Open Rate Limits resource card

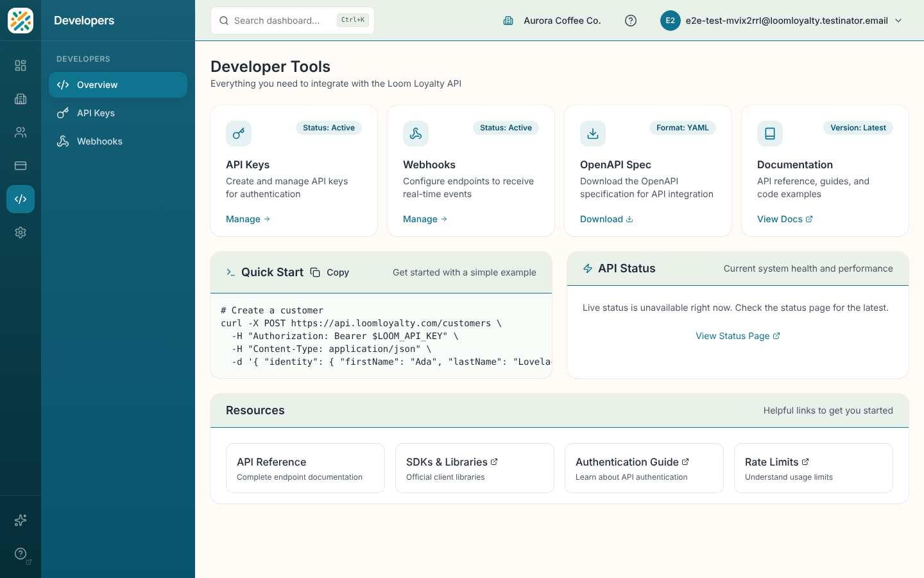[814, 468]
